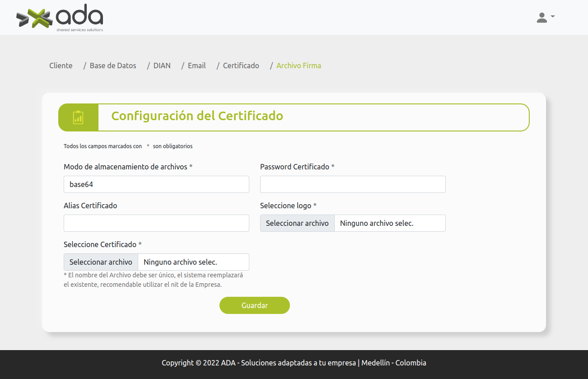This screenshot has width=588, height=379.
Task: Focus the Modo de almacenamiento field
Action: [x=156, y=184]
